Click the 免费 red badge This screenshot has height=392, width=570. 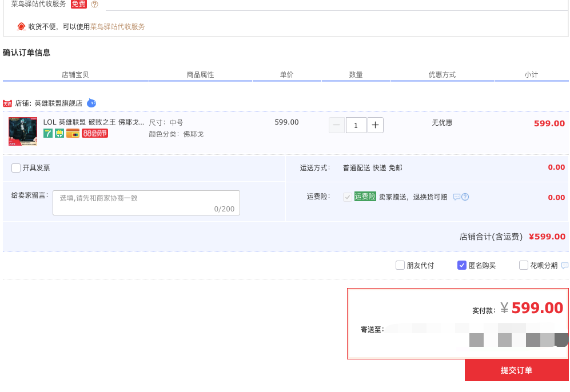78,4
